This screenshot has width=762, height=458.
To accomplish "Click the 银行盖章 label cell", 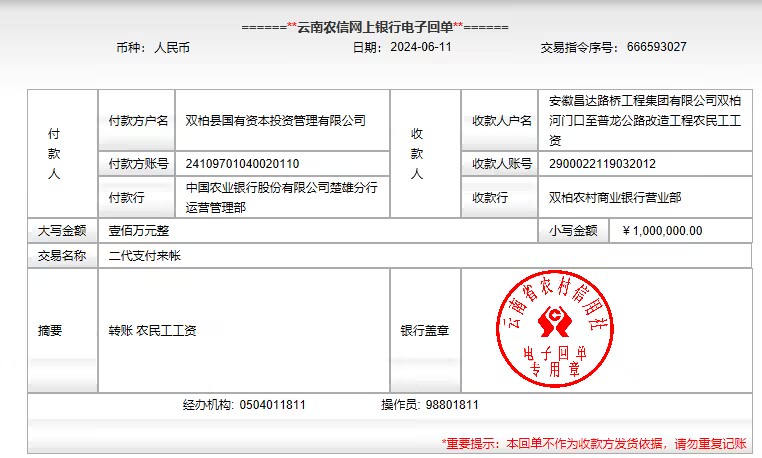I will pos(424,331).
